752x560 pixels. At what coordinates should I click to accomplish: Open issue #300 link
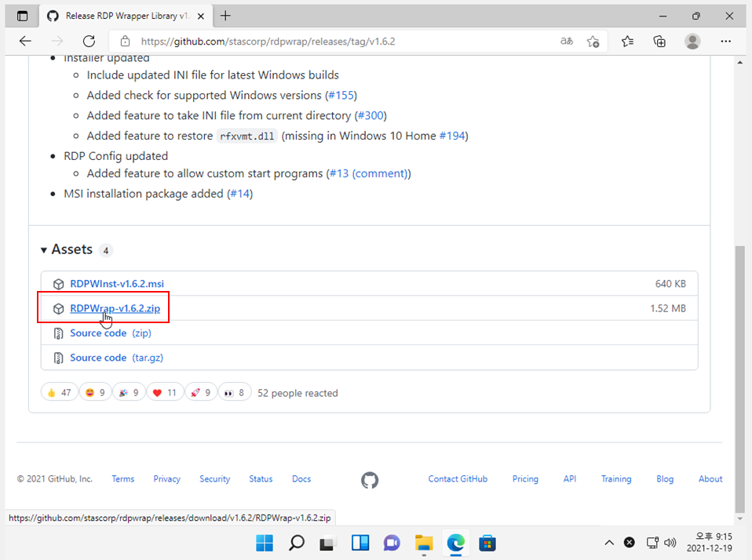pos(371,115)
